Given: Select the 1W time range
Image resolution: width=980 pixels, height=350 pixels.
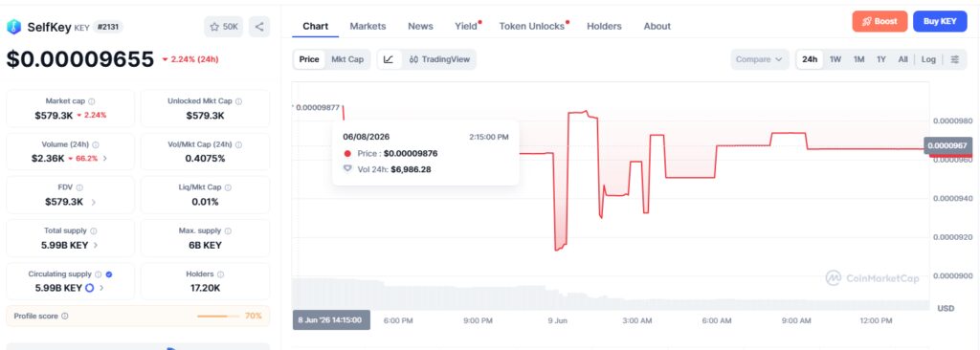Looking at the screenshot, I should 835,59.
